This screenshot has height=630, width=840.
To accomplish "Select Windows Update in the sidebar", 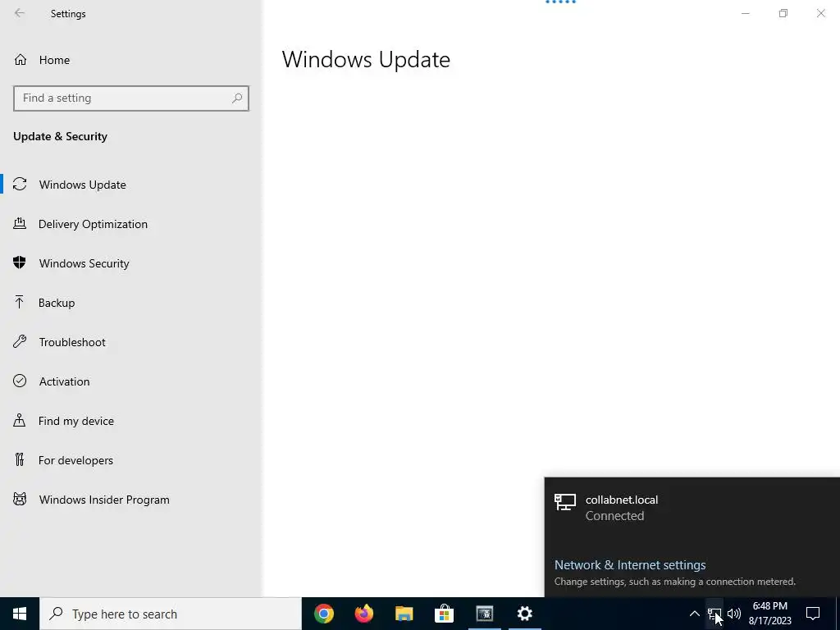I will point(131,185).
